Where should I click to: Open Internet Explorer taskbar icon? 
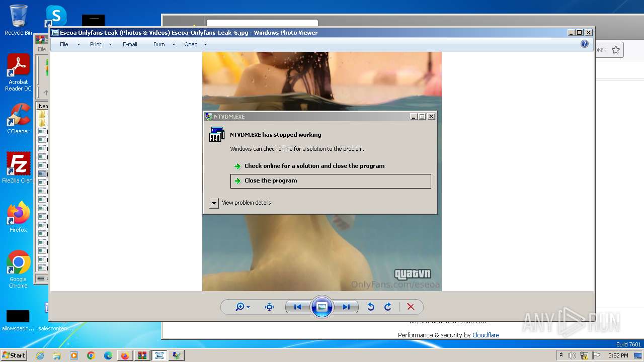40,355
